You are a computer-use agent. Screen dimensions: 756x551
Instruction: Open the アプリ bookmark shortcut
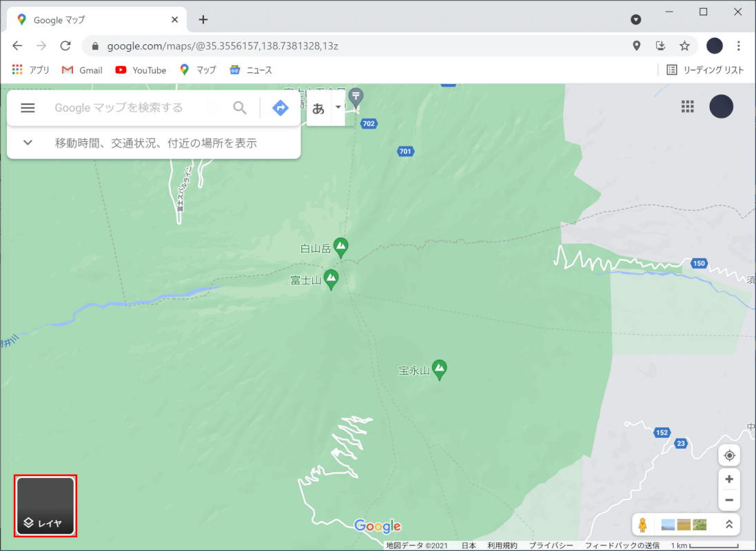click(31, 70)
